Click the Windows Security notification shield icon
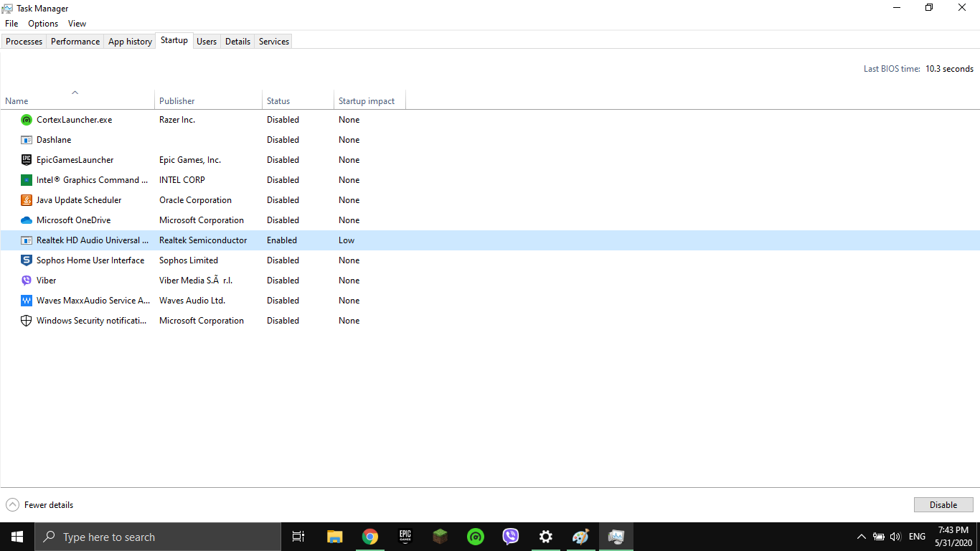Viewport: 980px width, 551px height. pyautogui.click(x=27, y=321)
